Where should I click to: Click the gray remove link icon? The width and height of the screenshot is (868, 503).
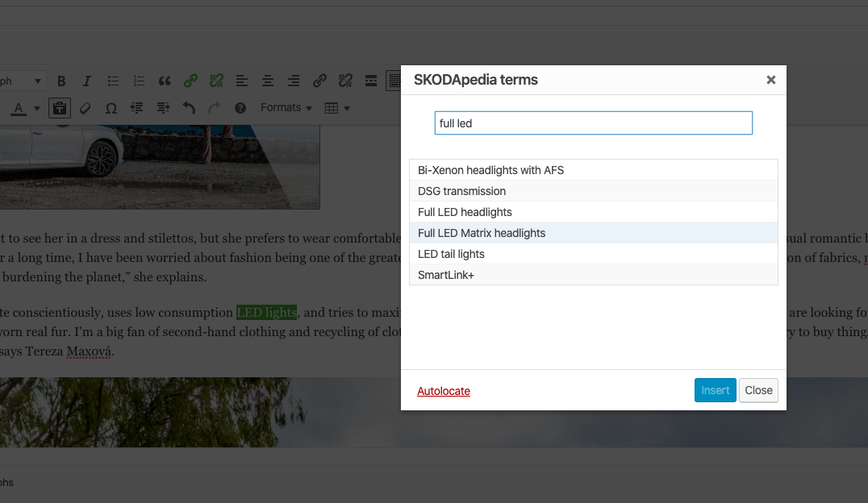pyautogui.click(x=345, y=81)
